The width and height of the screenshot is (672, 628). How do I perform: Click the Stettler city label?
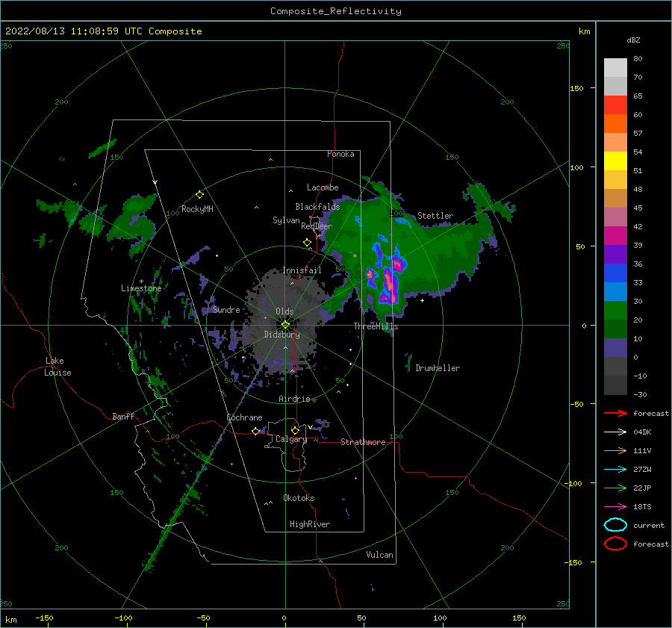pos(435,216)
